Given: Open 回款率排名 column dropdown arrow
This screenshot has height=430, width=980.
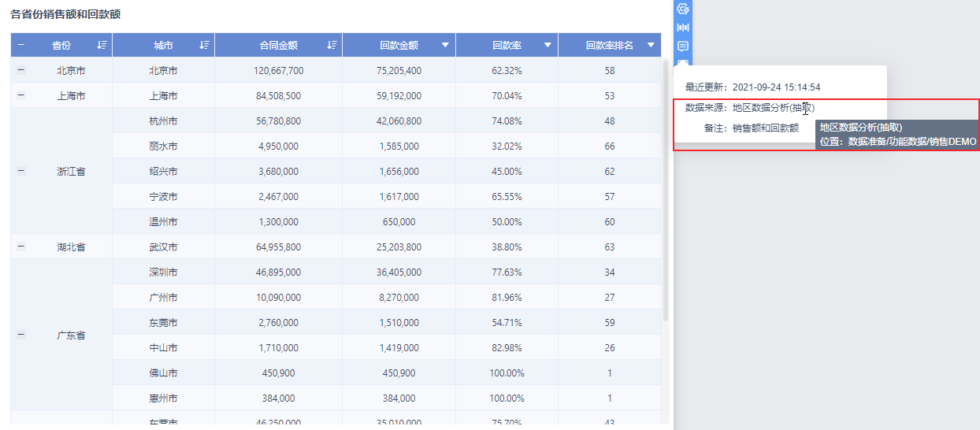Looking at the screenshot, I should coord(651,45).
